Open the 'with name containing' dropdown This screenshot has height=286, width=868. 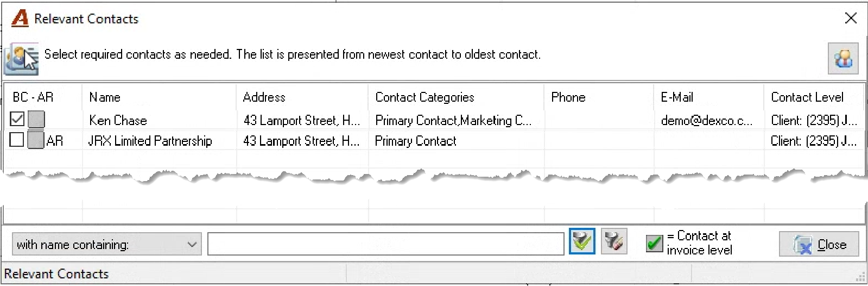click(x=107, y=244)
